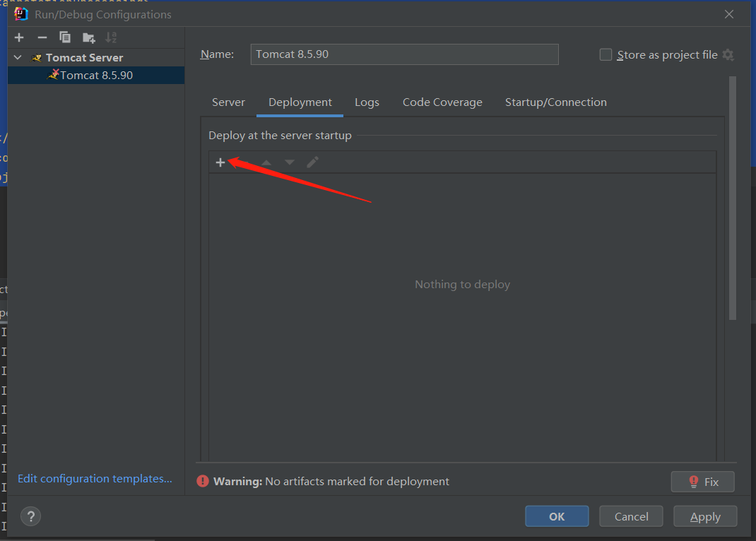Edit deployment artifact pencil icon
This screenshot has width=756, height=541.
pyautogui.click(x=312, y=162)
